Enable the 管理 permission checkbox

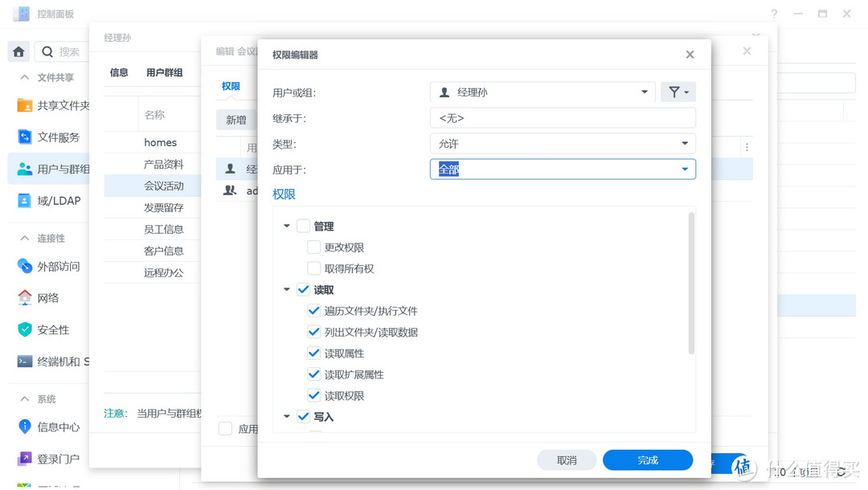(303, 227)
